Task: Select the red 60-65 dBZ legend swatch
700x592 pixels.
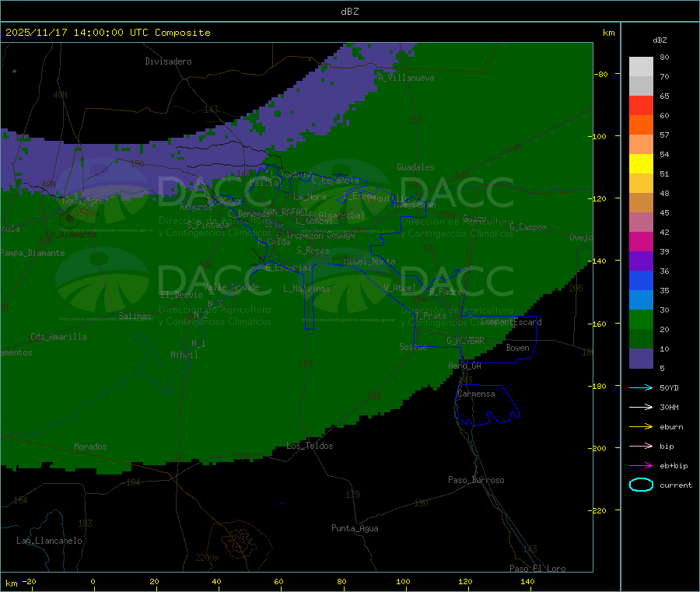Action: (x=641, y=105)
